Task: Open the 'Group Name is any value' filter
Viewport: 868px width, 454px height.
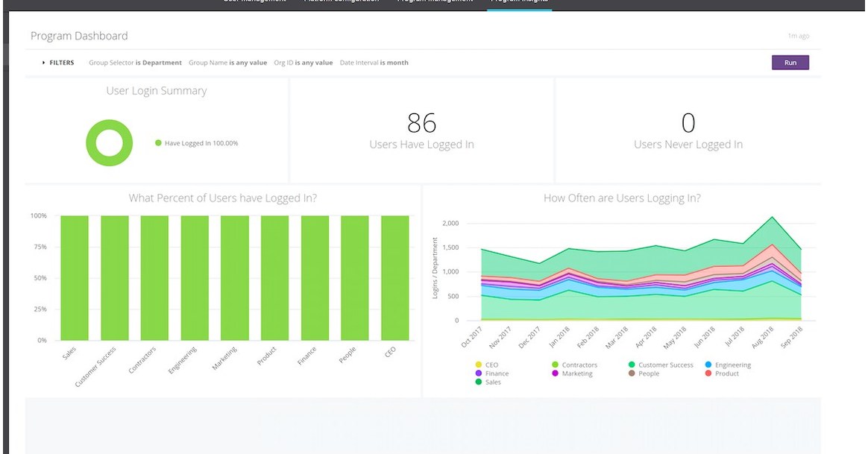Action: (x=229, y=63)
